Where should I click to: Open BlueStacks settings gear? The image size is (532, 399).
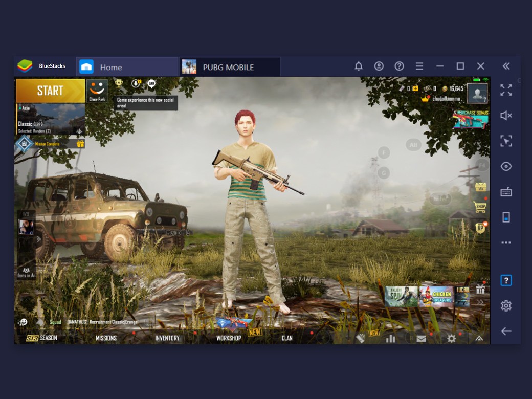pos(506,306)
